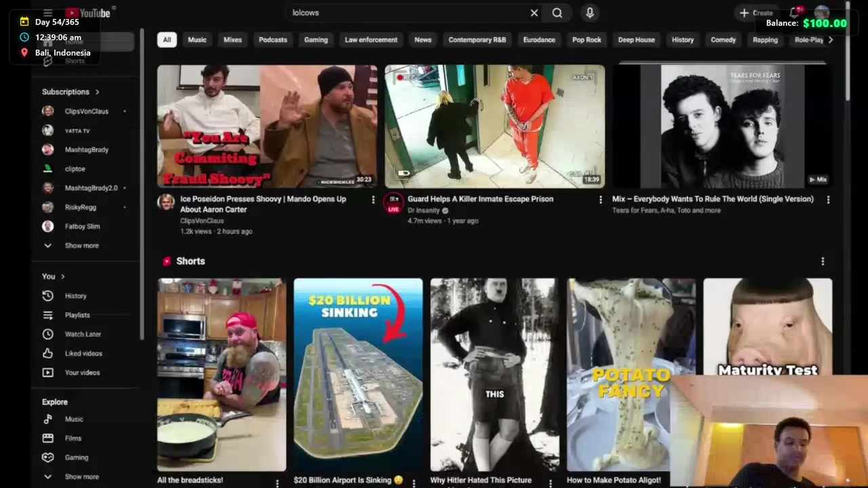This screenshot has height=488, width=868.
Task: Expand the Subscriptions section chevron
Action: coord(97,92)
